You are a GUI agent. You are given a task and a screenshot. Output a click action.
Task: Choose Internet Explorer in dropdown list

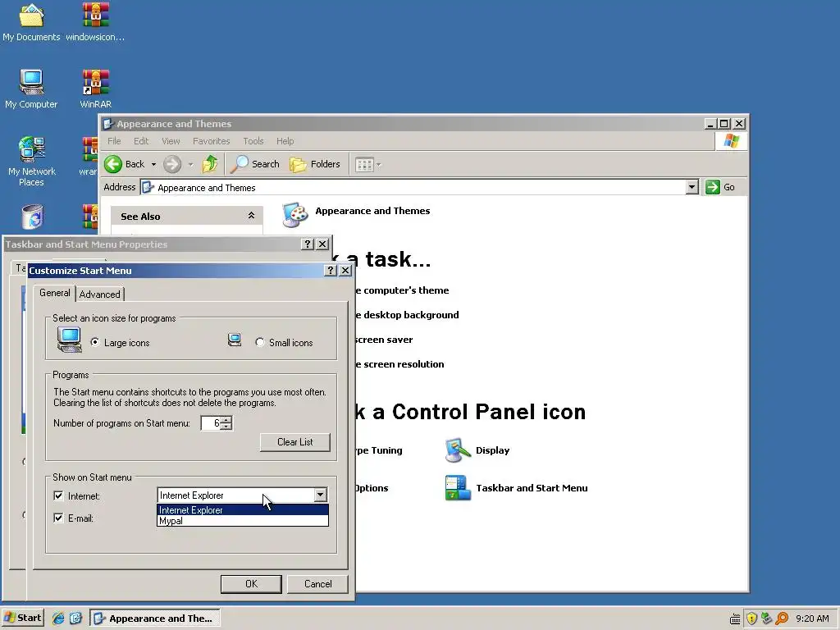click(242, 510)
